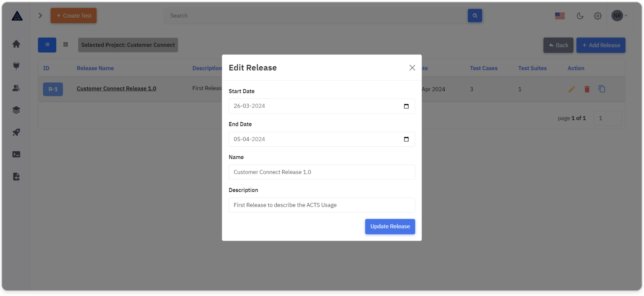Click the Test Suites value 1
Viewport: 644px width, 296px height.
pyautogui.click(x=520, y=89)
